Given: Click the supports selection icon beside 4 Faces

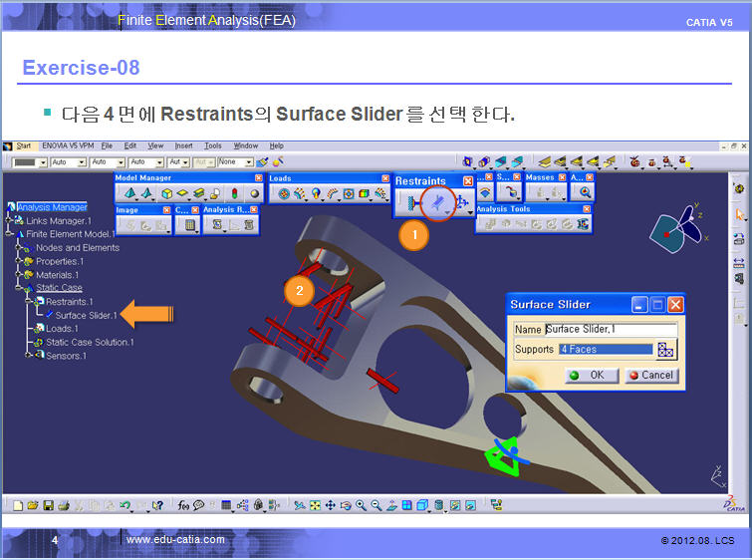Looking at the screenshot, I should tap(666, 349).
